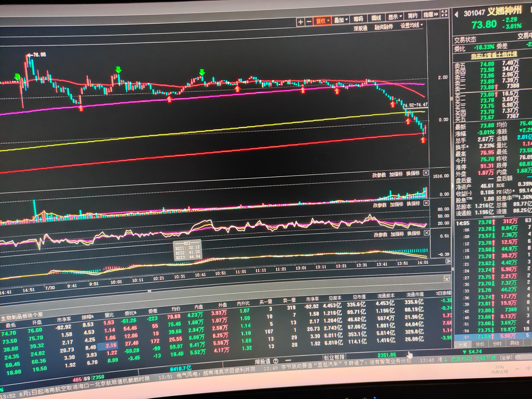Switch to 简约 simple mode
This screenshot has width=532, height=399.
pyautogui.click(x=413, y=16)
